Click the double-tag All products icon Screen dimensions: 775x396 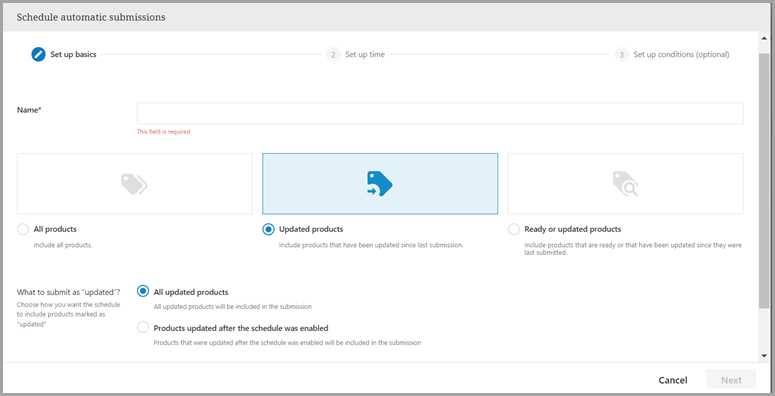134,184
